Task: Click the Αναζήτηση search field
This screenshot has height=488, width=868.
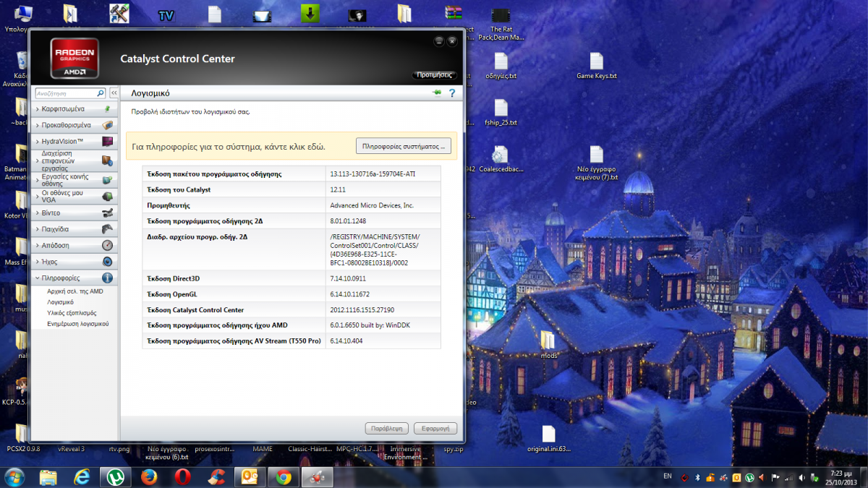Action: click(x=65, y=93)
